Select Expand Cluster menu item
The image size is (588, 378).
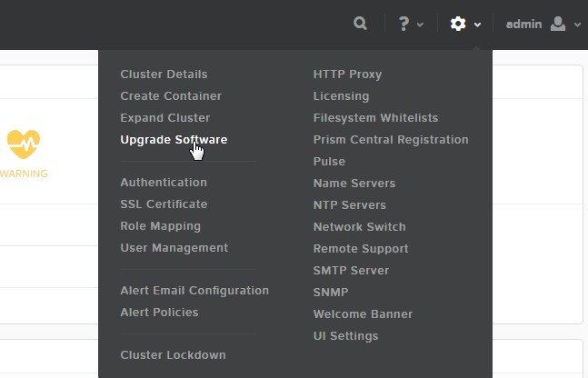[x=164, y=118]
